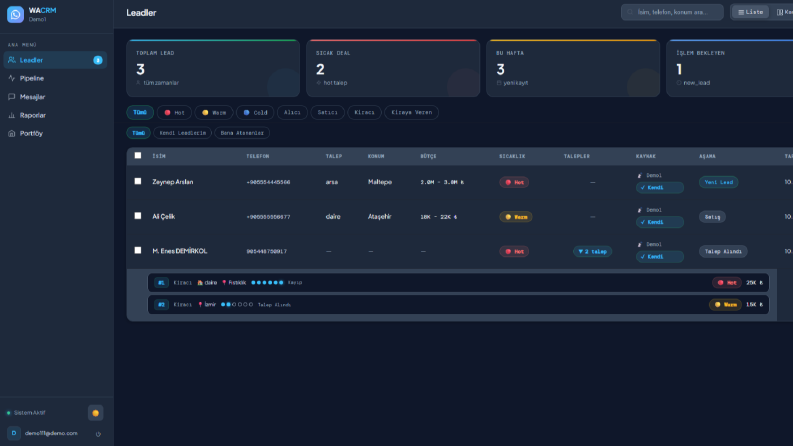Open the Toplam Lead stat card

click(213, 68)
